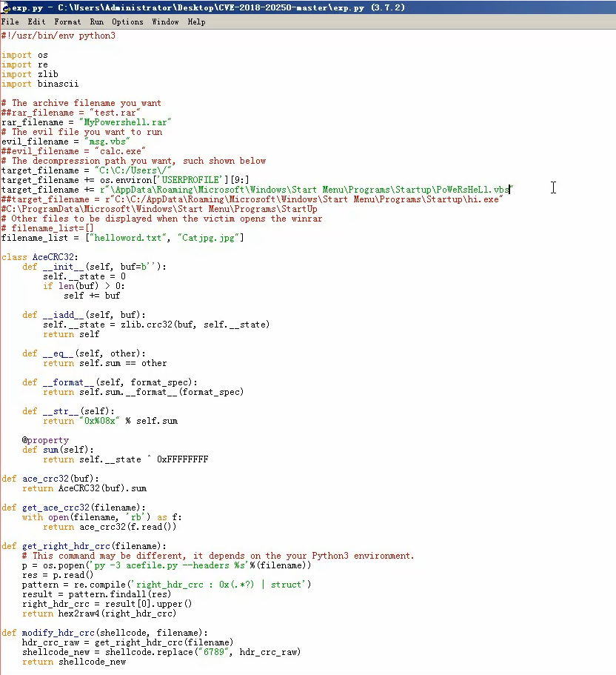Image resolution: width=616 pixels, height=675 pixels.
Task: Click 'return AceCRC32(buf).sum' line
Action: (x=84, y=488)
